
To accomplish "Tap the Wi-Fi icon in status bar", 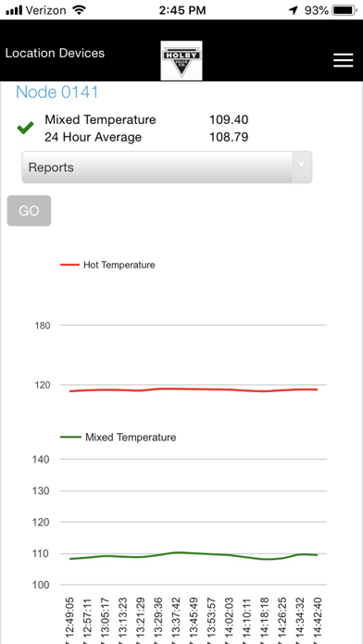I will pyautogui.click(x=78, y=10).
